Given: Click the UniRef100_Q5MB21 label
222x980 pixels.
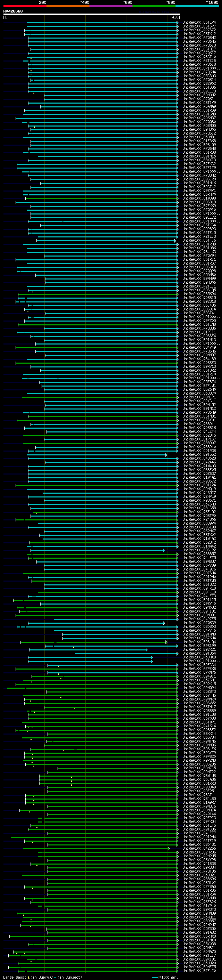Looking at the screenshot, I should coord(199,948).
